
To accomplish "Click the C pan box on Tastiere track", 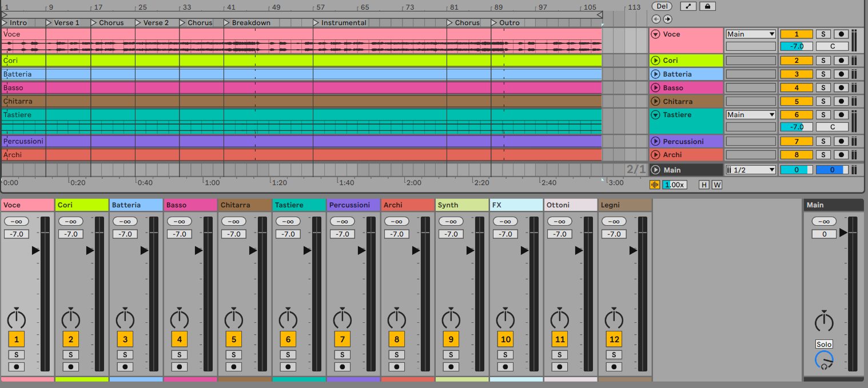I will [x=832, y=127].
